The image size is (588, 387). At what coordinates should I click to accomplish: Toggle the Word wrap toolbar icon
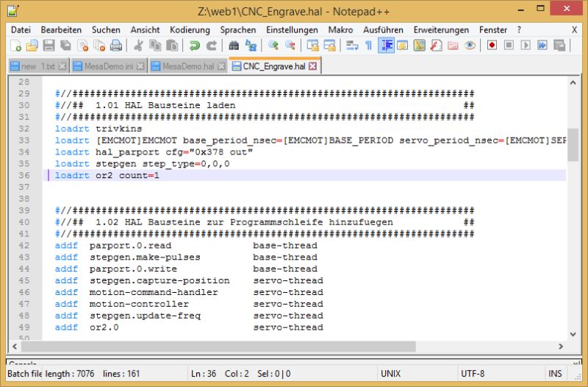tap(352, 46)
